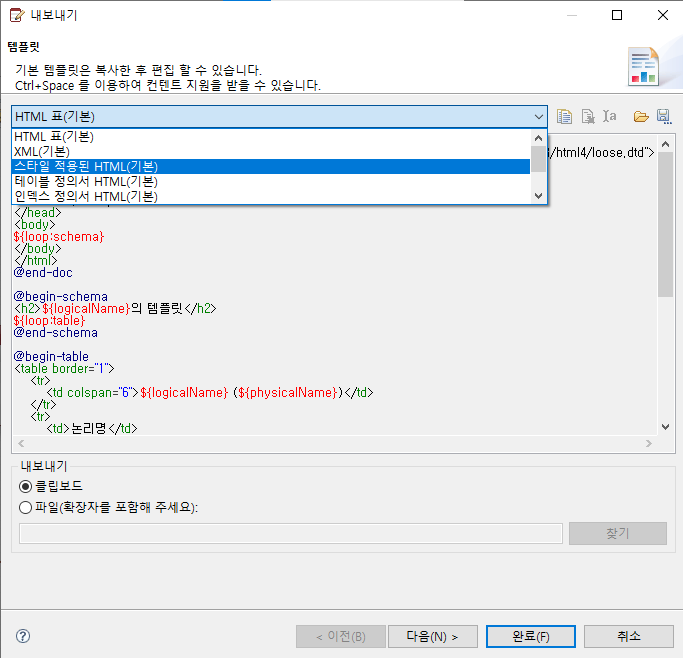Click the @begin-schema line in the editor
Image resolution: width=683 pixels, height=658 pixels.
pos(61,297)
